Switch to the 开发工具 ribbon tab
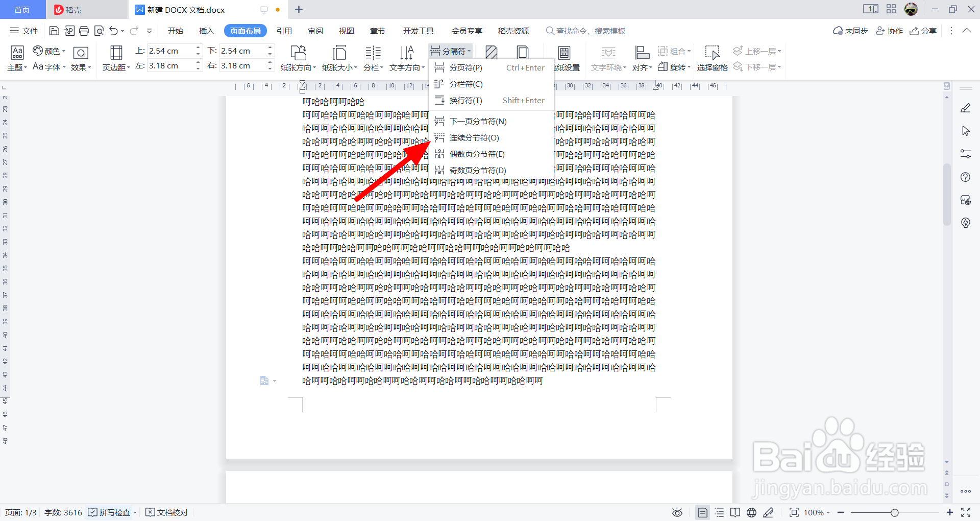Viewport: 980px width, 521px height. 419,31
